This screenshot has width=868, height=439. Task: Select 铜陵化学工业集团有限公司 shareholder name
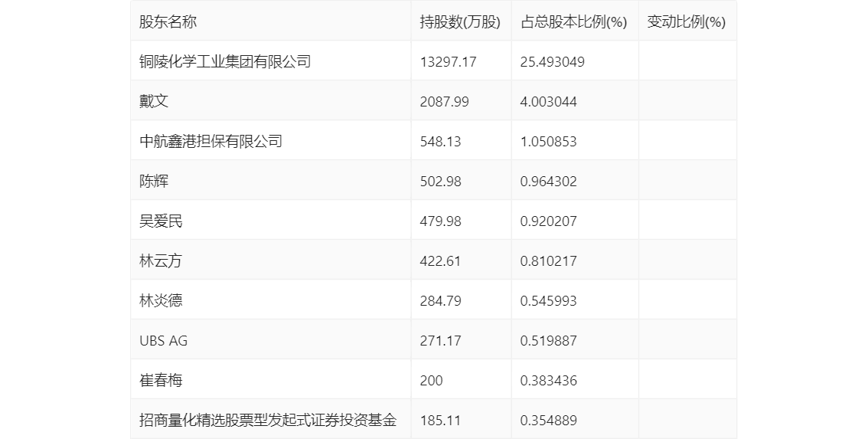pos(225,61)
